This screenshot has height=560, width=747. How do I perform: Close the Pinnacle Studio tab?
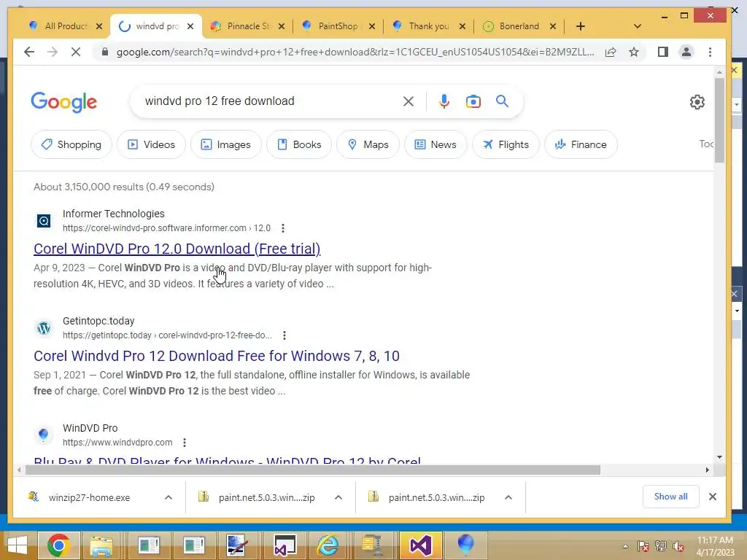point(282,26)
